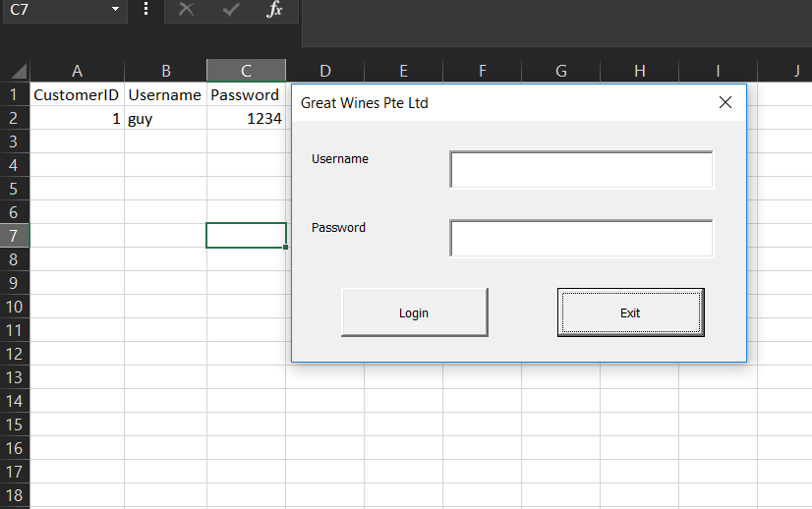Select column F header

pyautogui.click(x=482, y=71)
